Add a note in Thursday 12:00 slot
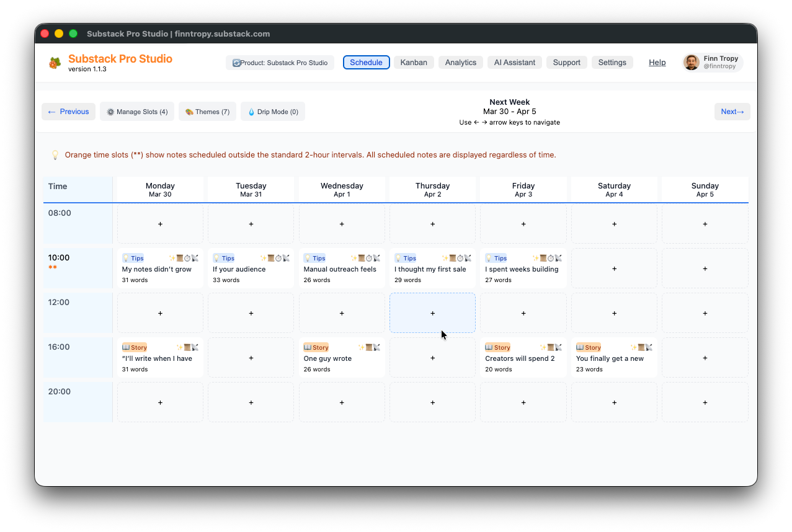This screenshot has height=532, width=792. tap(433, 313)
